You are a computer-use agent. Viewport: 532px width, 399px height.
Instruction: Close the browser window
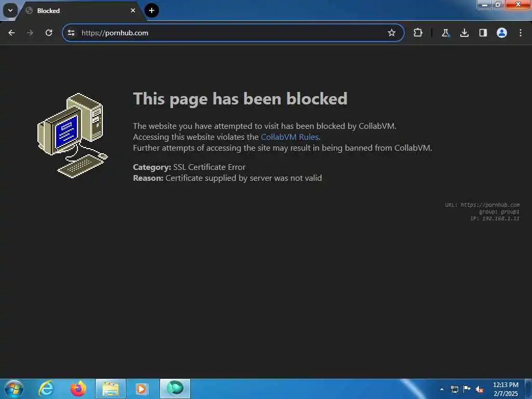[518, 4]
